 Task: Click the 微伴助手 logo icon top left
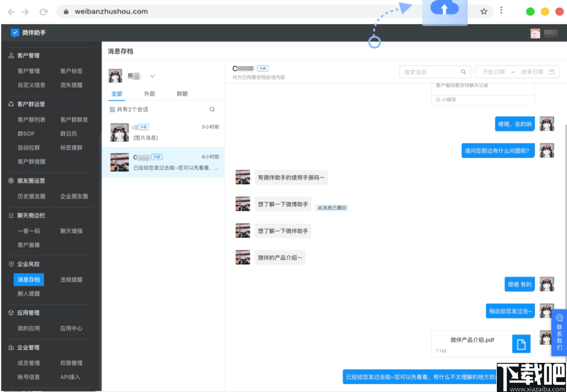(16, 32)
